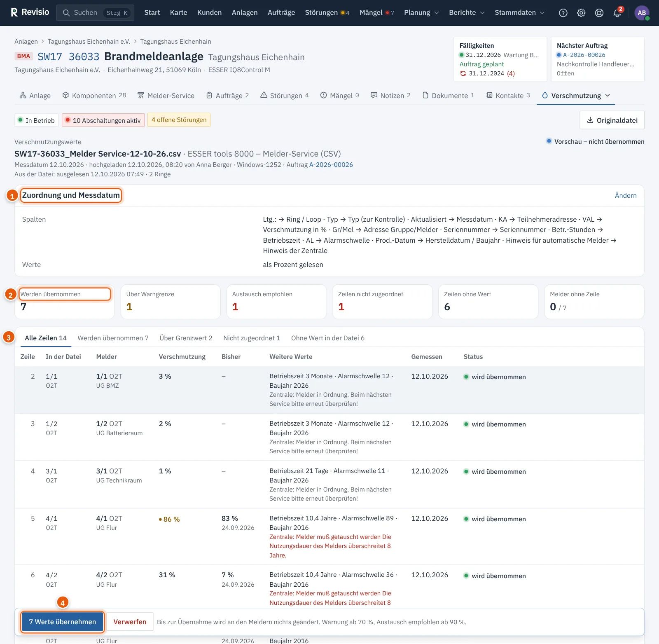This screenshot has height=644, width=659.
Task: Click the support lifebuoy icon
Action: [x=599, y=13]
